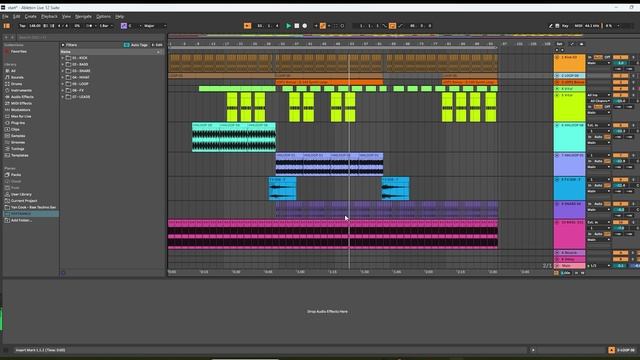Expand the 06 - FX folder
640x360 pixels.
click(63, 90)
